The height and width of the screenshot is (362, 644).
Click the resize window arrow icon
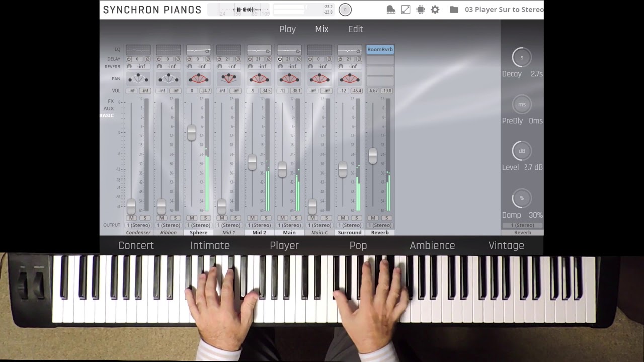coord(406,10)
